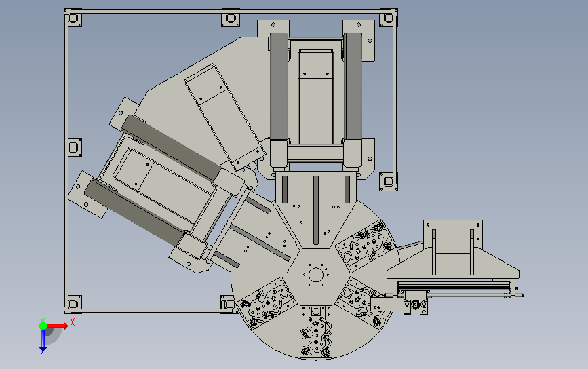Click the red X axis arrow of the triad
The image size is (588, 369).
click(x=58, y=326)
